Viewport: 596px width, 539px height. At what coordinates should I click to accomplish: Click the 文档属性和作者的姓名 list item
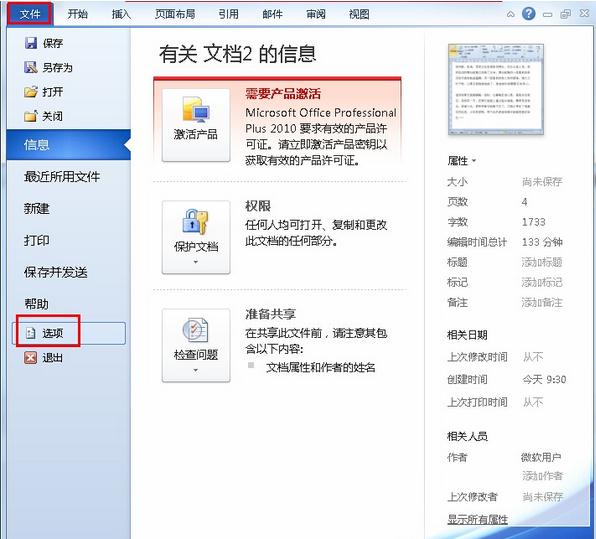pos(321,368)
